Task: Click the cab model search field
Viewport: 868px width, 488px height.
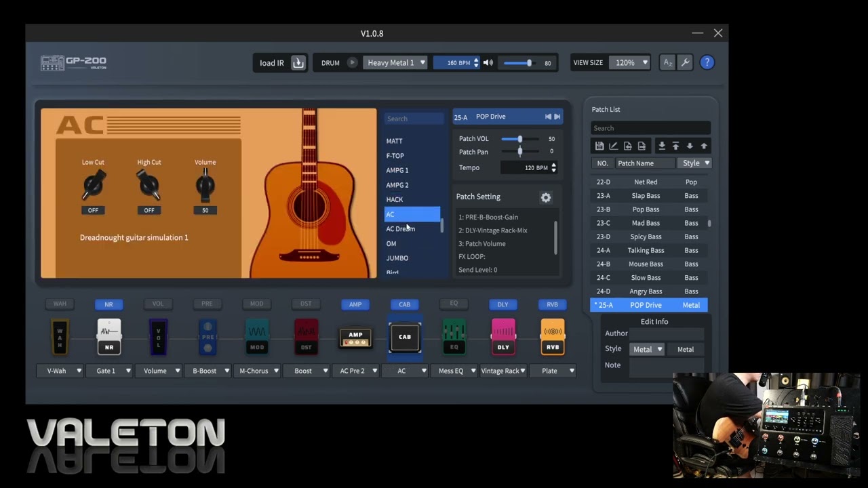Action: [x=414, y=119]
